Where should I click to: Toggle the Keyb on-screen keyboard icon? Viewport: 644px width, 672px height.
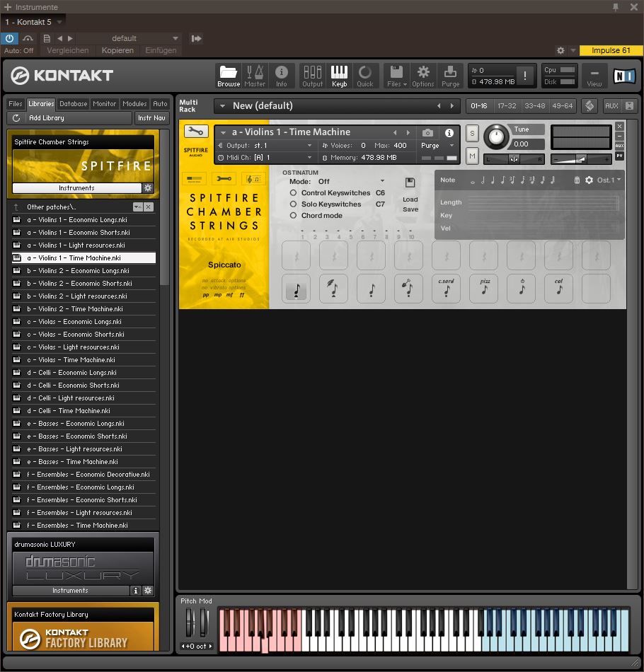(x=339, y=76)
